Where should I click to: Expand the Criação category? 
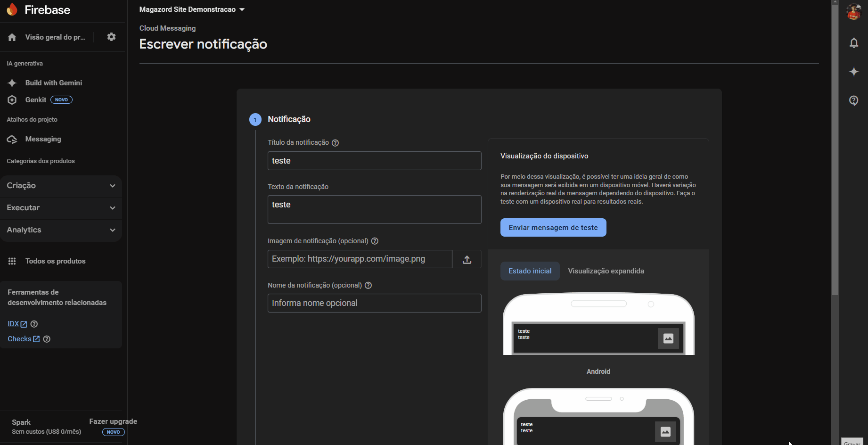tap(61, 186)
